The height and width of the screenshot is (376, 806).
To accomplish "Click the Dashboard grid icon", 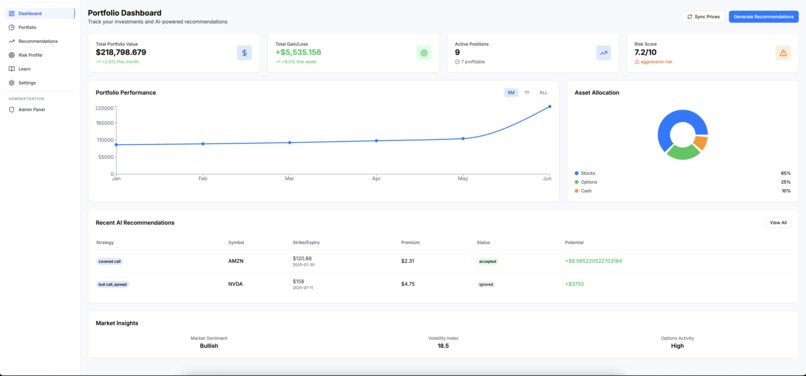I will click(11, 13).
